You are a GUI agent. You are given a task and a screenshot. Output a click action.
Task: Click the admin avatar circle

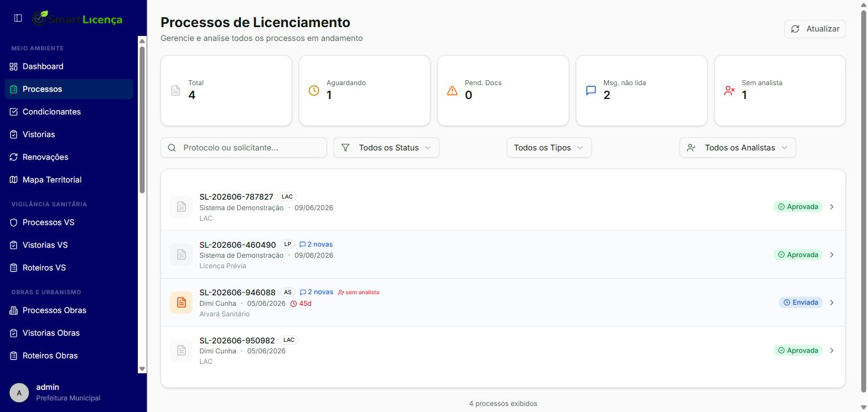click(x=19, y=393)
